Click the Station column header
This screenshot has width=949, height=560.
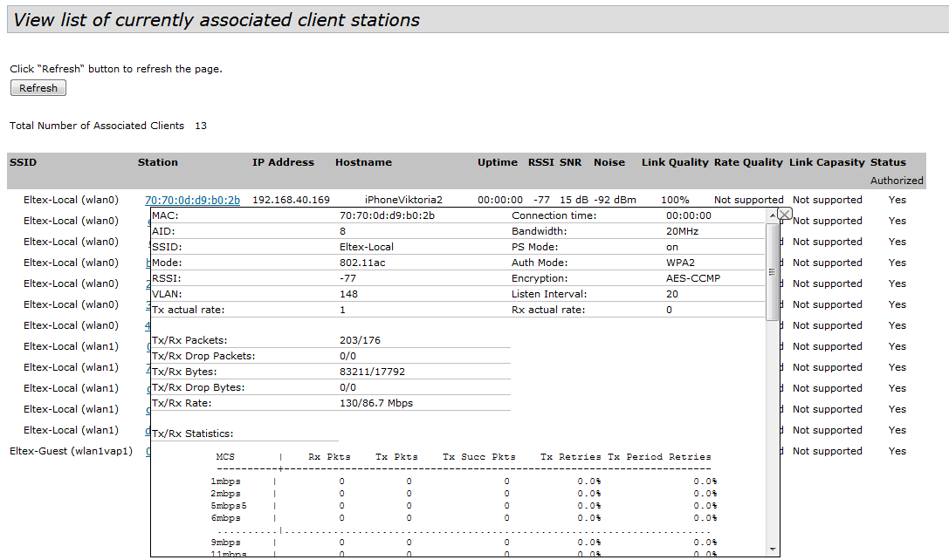(157, 162)
